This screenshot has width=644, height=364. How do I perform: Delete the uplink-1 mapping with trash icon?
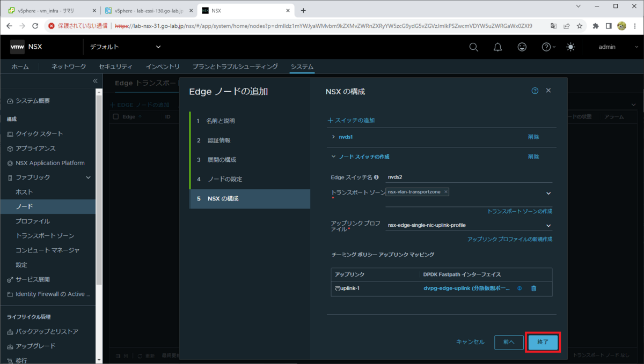click(533, 288)
